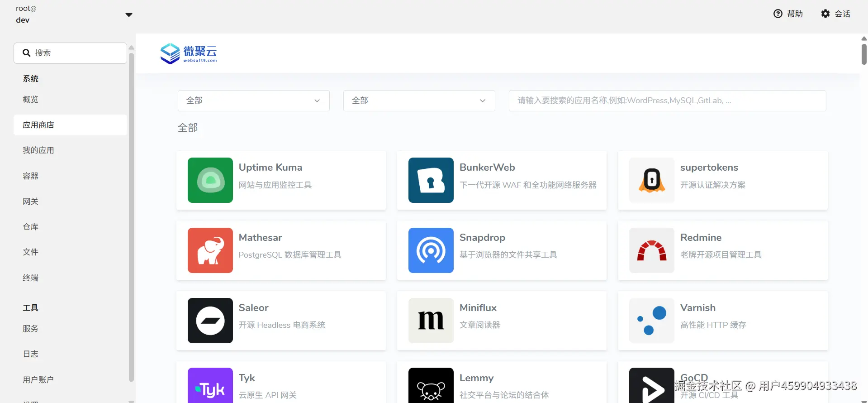Click the BunkerWeb title

click(x=487, y=167)
